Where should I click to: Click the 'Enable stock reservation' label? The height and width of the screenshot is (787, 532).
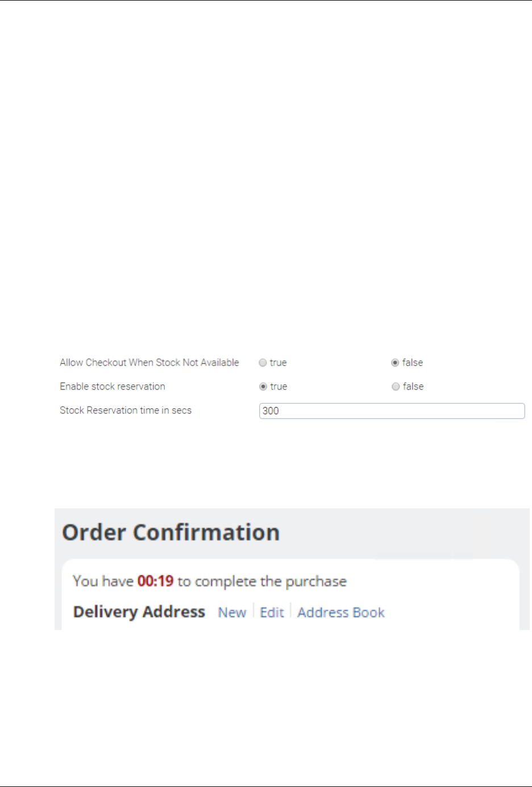pos(113,387)
